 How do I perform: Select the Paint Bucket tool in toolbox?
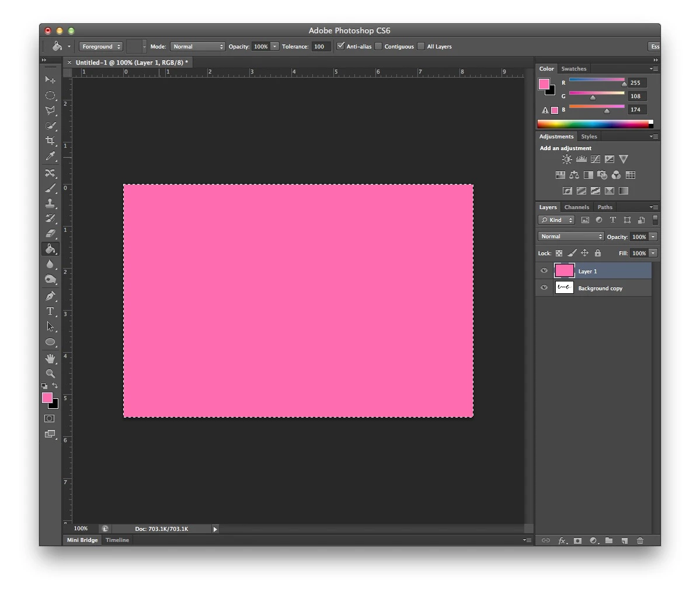pos(50,249)
